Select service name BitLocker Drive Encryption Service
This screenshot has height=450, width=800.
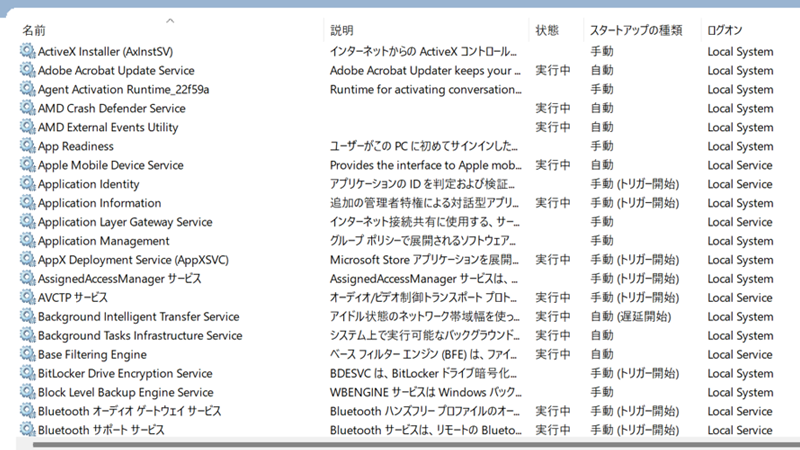(125, 373)
